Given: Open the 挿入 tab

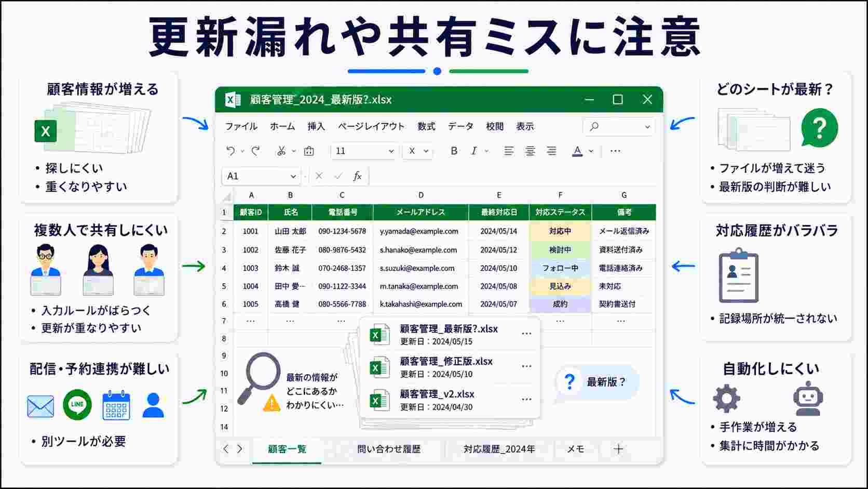Looking at the screenshot, I should tap(316, 126).
